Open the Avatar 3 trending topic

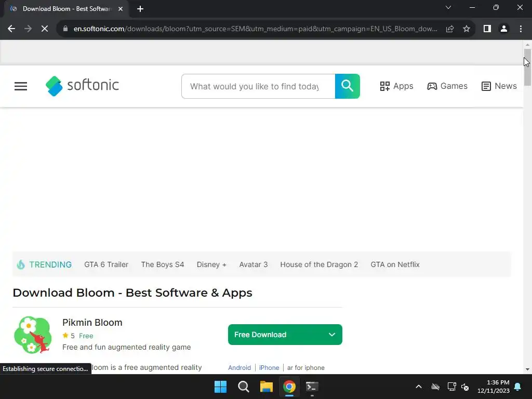pyautogui.click(x=254, y=264)
